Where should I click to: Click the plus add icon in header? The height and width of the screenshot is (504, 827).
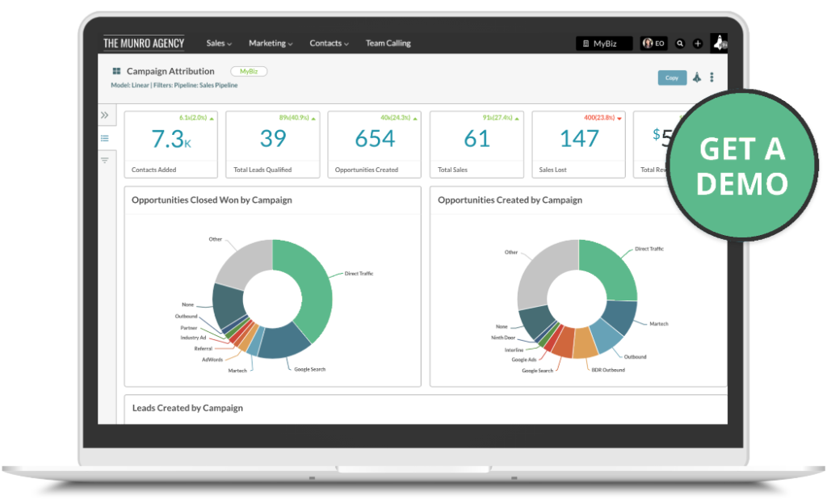click(x=698, y=44)
